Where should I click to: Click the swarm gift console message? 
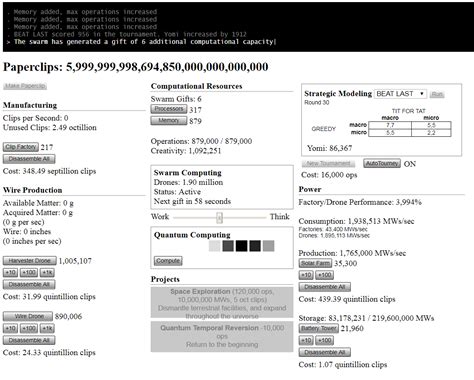pyautogui.click(x=143, y=42)
